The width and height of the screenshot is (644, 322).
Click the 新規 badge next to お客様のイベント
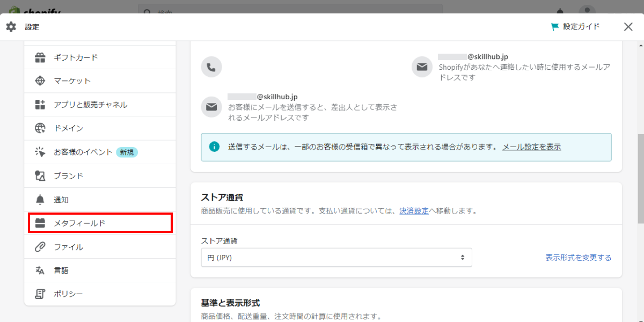point(127,152)
